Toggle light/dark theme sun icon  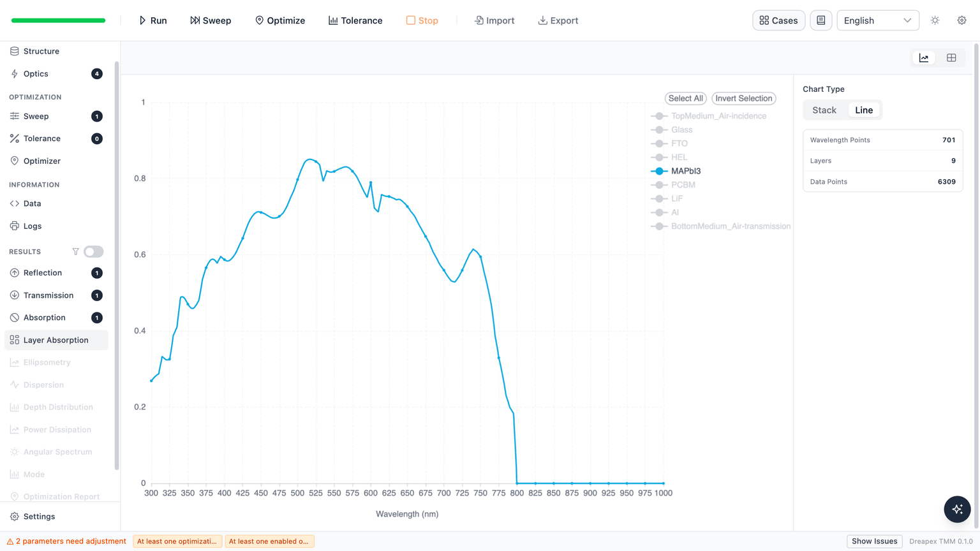935,20
